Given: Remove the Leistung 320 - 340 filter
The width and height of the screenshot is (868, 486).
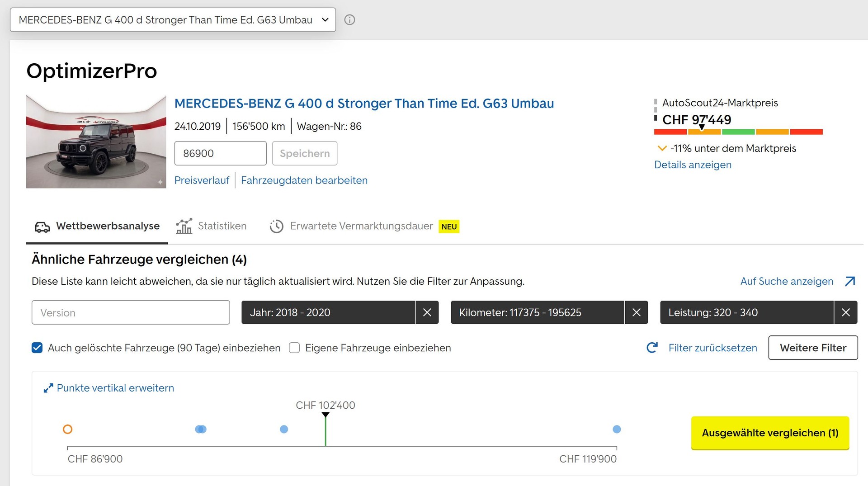Looking at the screenshot, I should 845,312.
